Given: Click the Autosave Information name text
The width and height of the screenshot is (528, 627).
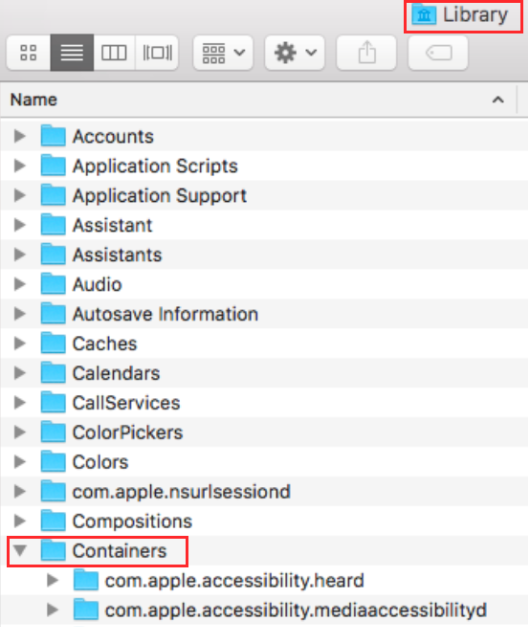Looking at the screenshot, I should coord(165,314).
